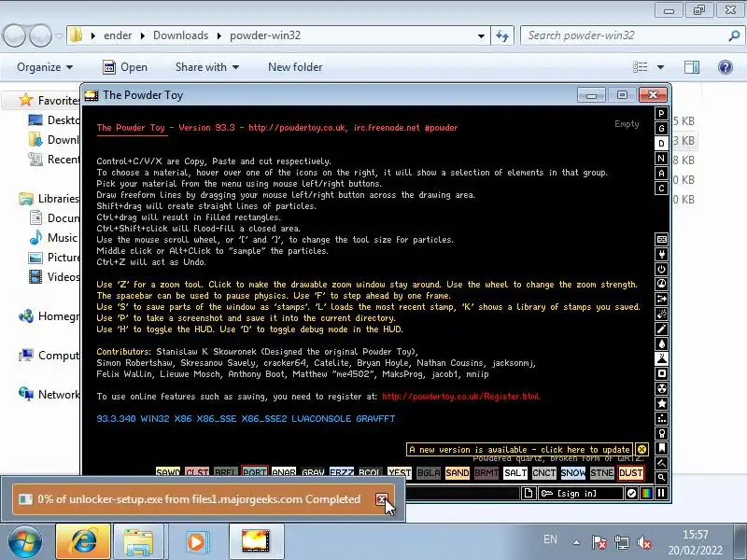747x560 pixels.
Task: Expand address bar history dropdown arrow
Action: point(481,35)
